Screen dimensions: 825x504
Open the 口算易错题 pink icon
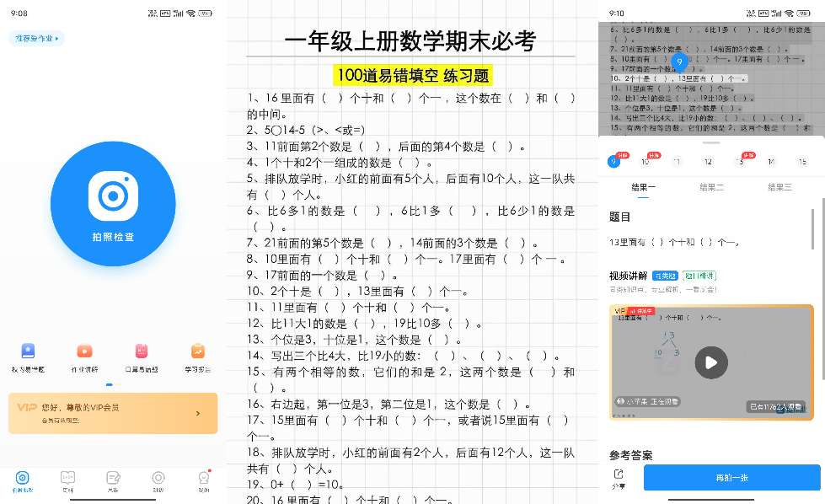[141, 351]
